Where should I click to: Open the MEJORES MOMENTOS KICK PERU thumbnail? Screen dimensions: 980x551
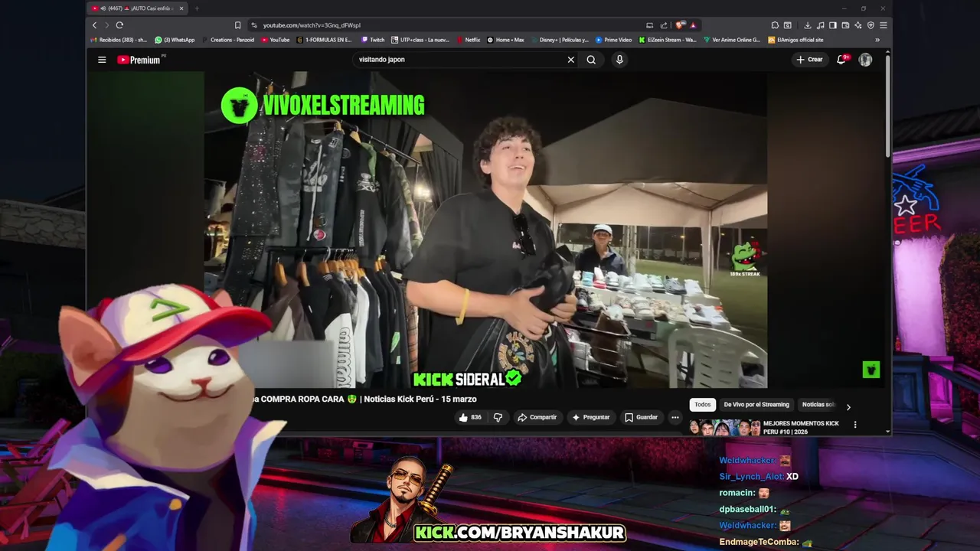coord(724,427)
